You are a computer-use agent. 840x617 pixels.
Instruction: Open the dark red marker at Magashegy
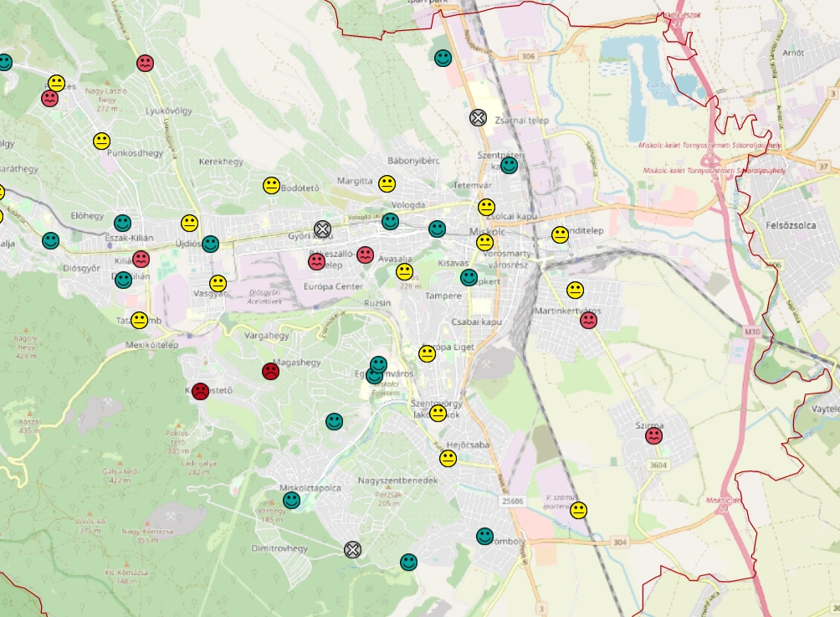[x=270, y=371]
